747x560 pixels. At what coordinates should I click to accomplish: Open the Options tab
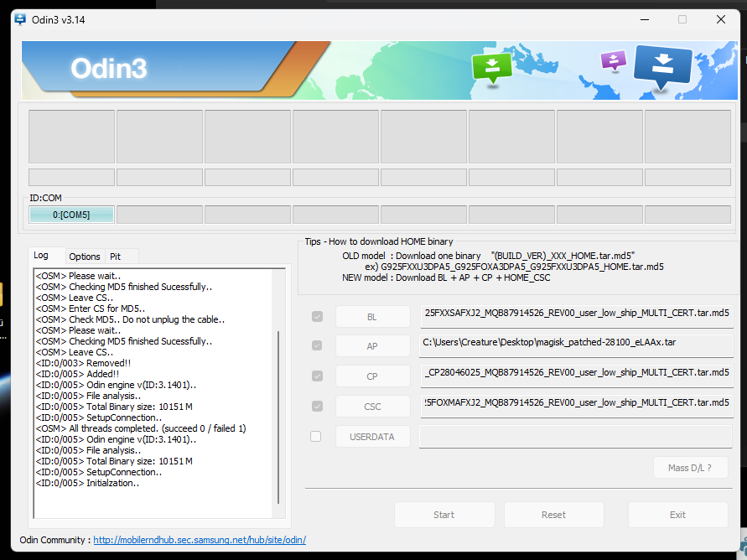(x=85, y=257)
